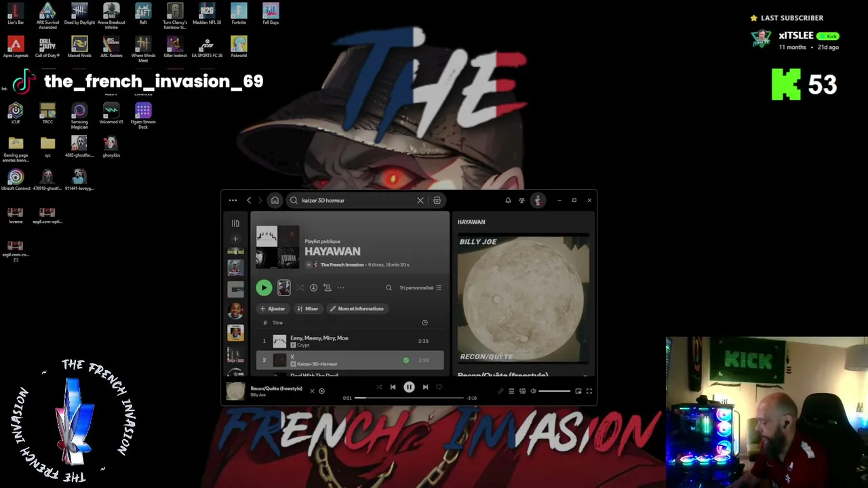Open 'Nom et informations' editor

357,308
